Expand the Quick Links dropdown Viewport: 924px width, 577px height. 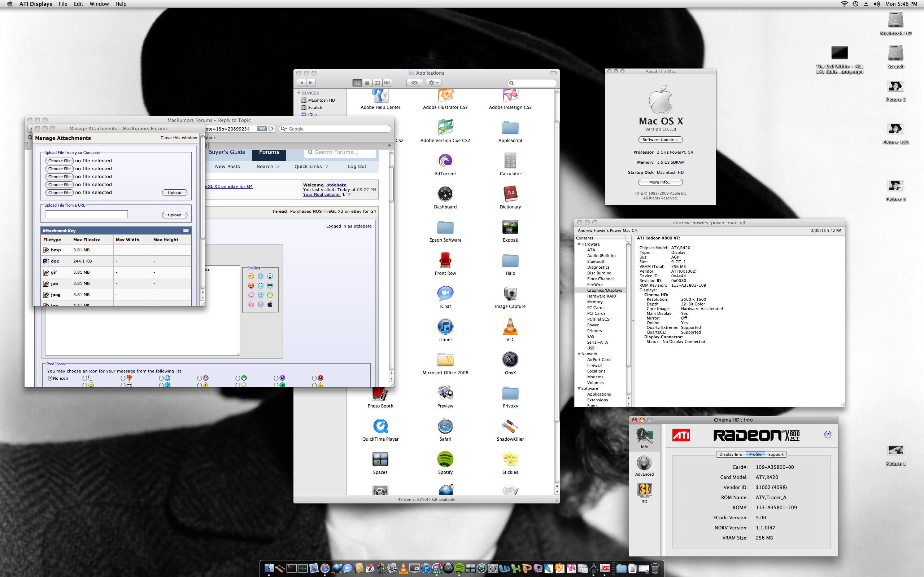coord(311,166)
